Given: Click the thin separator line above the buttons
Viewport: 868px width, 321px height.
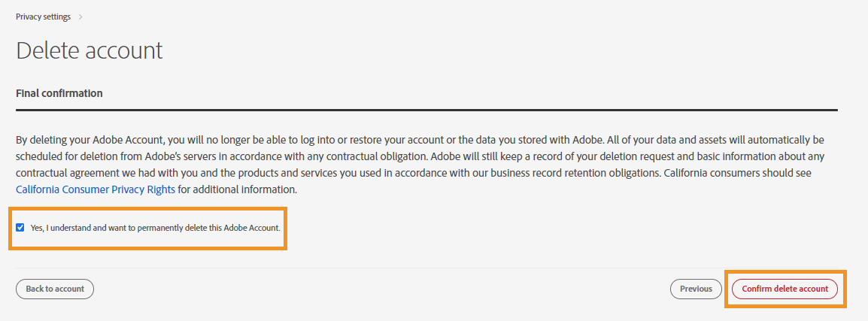Looking at the screenshot, I should pos(426,268).
